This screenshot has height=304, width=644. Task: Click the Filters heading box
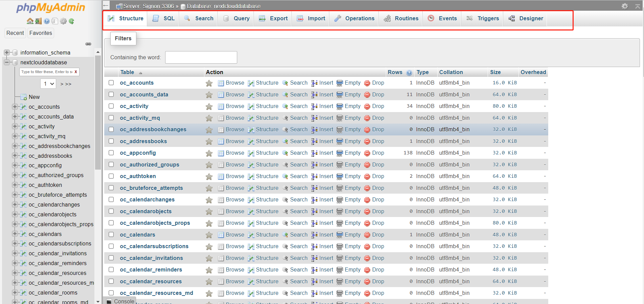(123, 39)
